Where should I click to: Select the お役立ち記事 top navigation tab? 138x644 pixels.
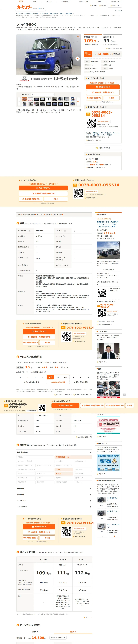[115, 2]
